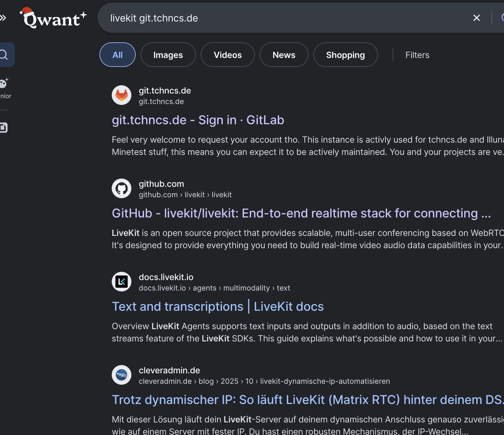Image resolution: width=504 pixels, height=435 pixels.
Task: Open the Filters options
Action: 417,55
